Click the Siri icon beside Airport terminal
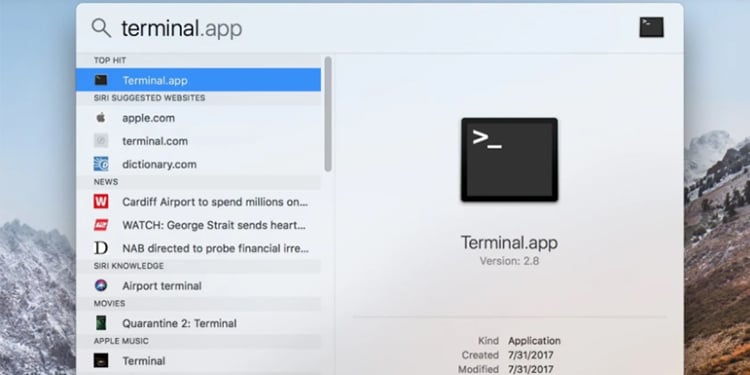This screenshot has width=750, height=375. click(101, 286)
